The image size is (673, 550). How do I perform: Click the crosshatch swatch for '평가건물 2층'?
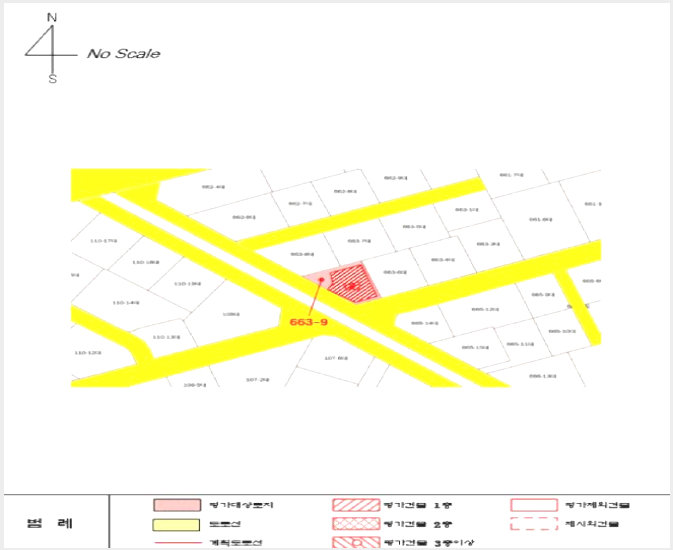[x=356, y=524]
